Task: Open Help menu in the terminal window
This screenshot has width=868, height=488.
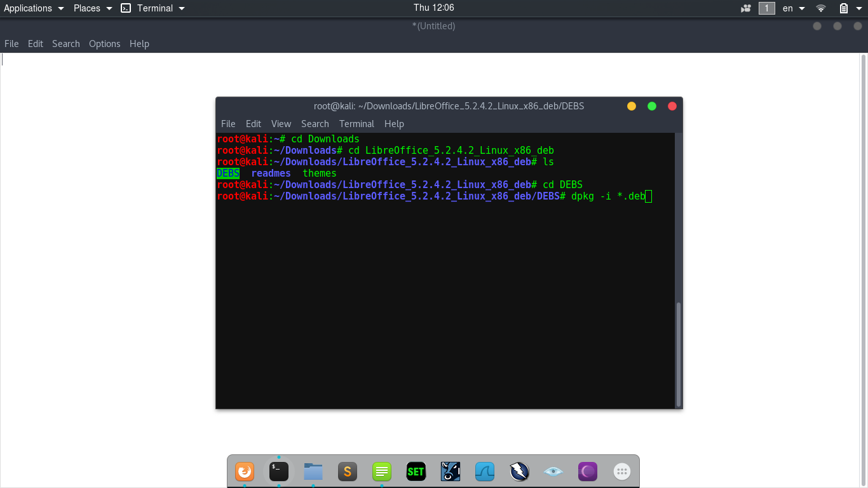Action: click(394, 124)
